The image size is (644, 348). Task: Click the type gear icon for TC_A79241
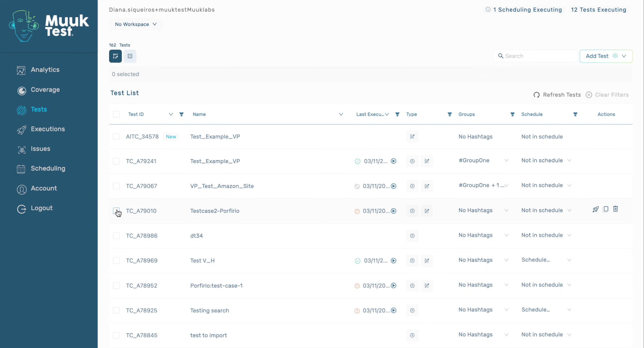(x=412, y=161)
